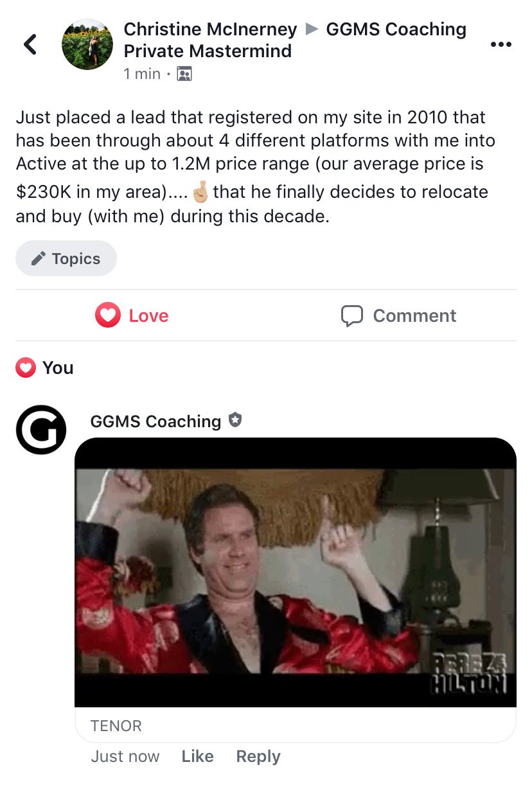
Task: Like the GGMS Coaching comment
Action: click(197, 756)
